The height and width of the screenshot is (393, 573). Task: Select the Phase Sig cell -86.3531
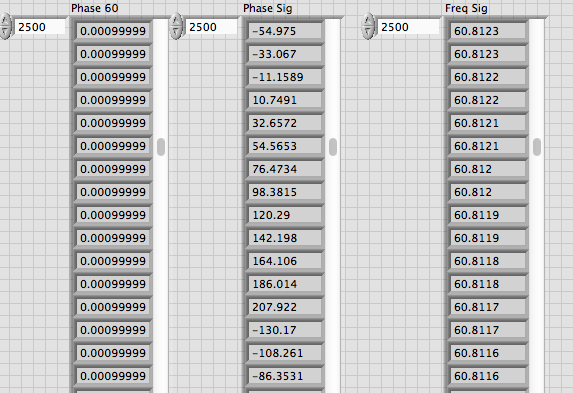pos(285,376)
